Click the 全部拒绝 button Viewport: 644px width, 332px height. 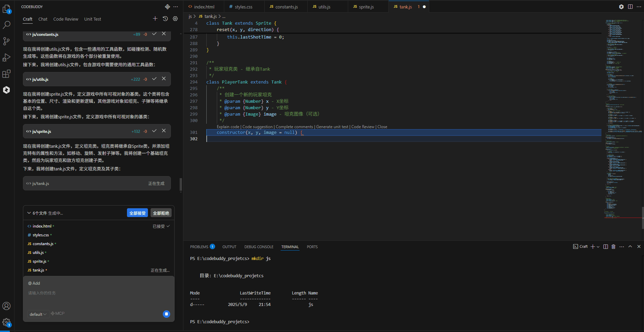coord(161,213)
